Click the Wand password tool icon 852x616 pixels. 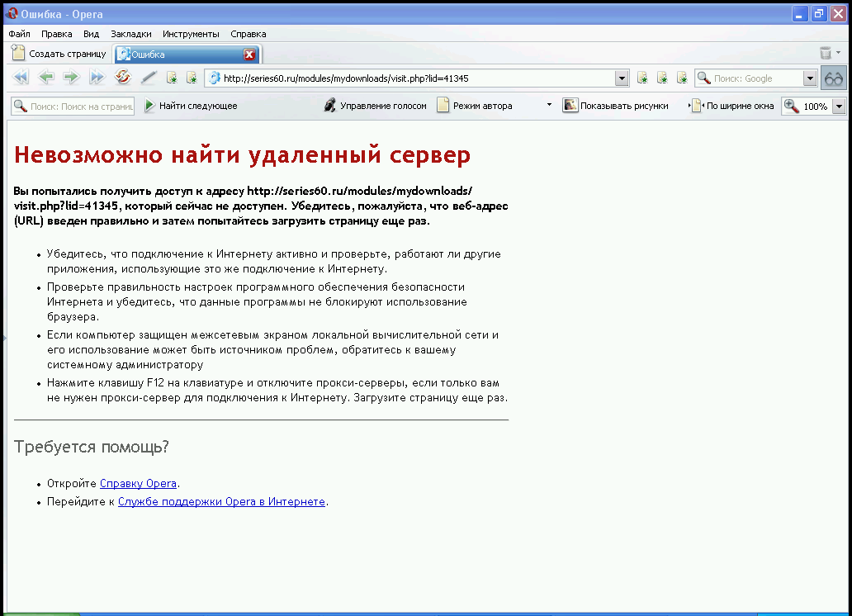click(149, 78)
